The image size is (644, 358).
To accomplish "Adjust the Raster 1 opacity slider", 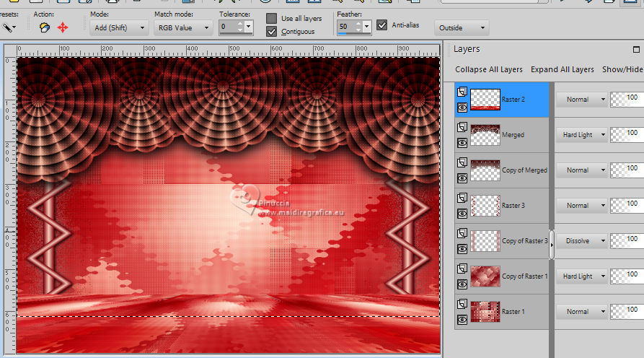I will pyautogui.click(x=627, y=312).
